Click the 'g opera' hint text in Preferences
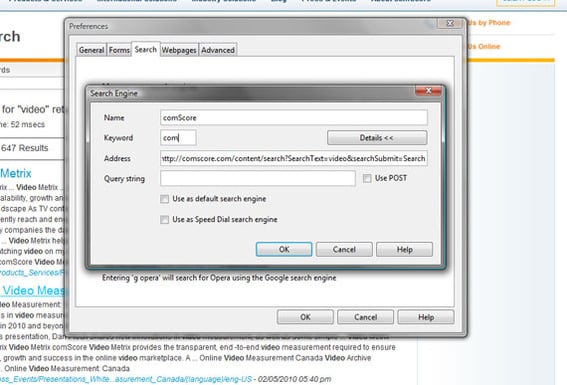Viewport: 567px width, 385px height. pyautogui.click(x=219, y=278)
